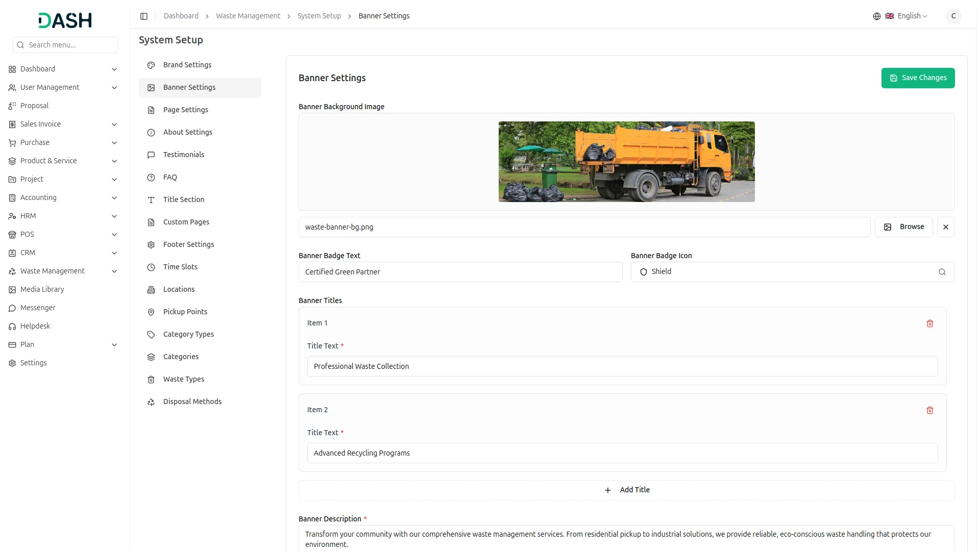Image resolution: width=980 pixels, height=551 pixels.
Task: Click the Save Changes button
Action: pos(918,78)
